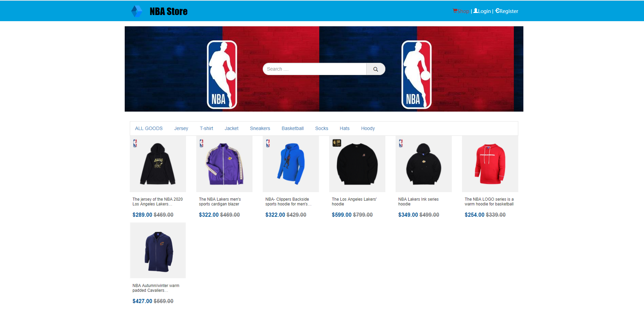Viewport: 644px width, 315px height.
Task: Click the euro icon next to Register
Action: click(x=497, y=11)
